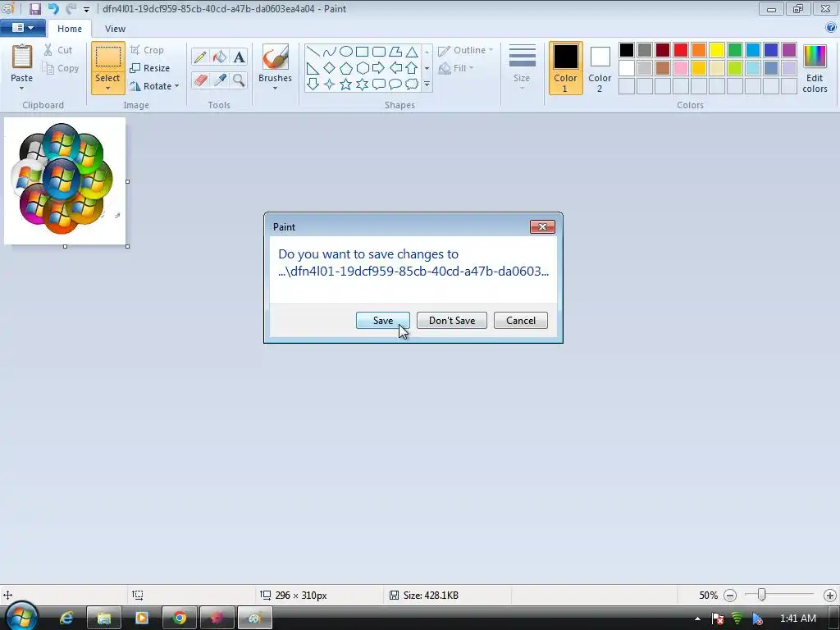Click the canvas bottom-right resize handle
Screen dimensions: 840x630
[x=127, y=246]
